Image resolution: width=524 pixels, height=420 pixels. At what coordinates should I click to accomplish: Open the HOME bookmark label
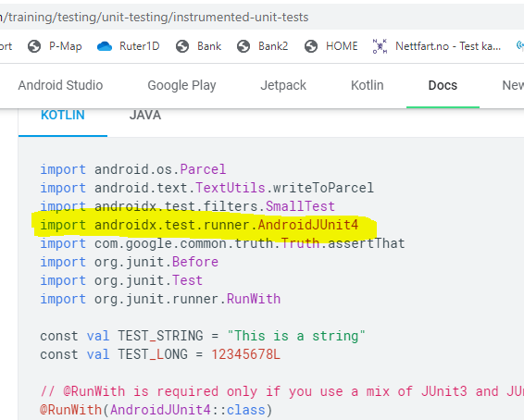342,45
